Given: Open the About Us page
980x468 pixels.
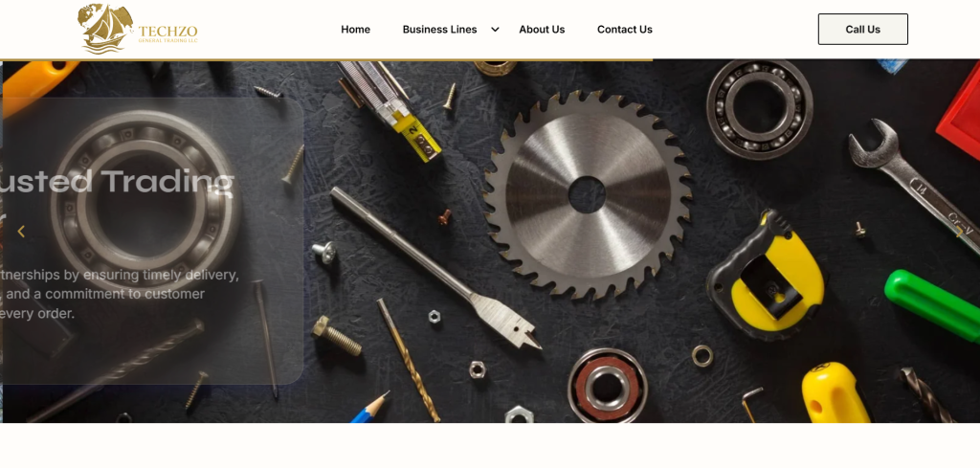Looking at the screenshot, I should [542, 30].
